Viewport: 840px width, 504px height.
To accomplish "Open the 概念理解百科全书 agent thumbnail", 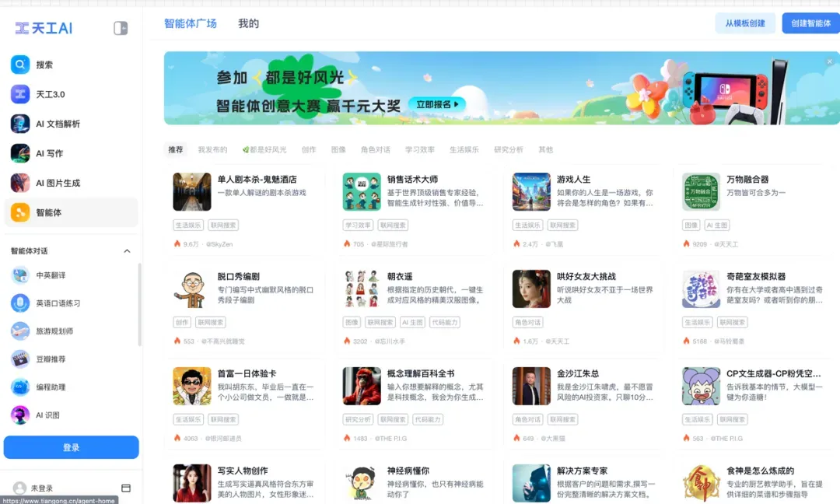I will coord(362,386).
